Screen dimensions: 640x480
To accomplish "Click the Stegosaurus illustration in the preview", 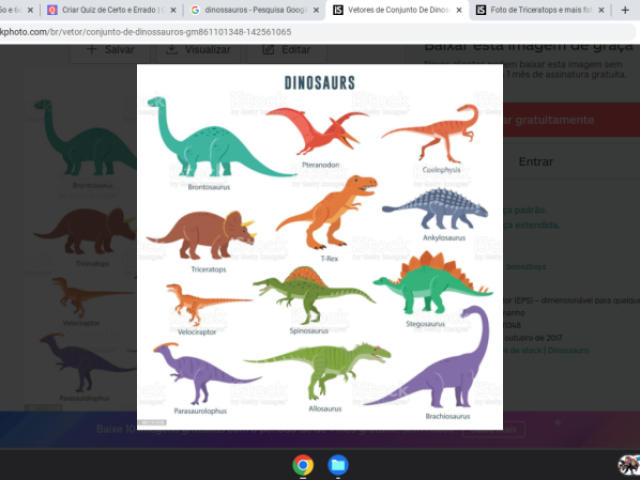I will pos(433,283).
